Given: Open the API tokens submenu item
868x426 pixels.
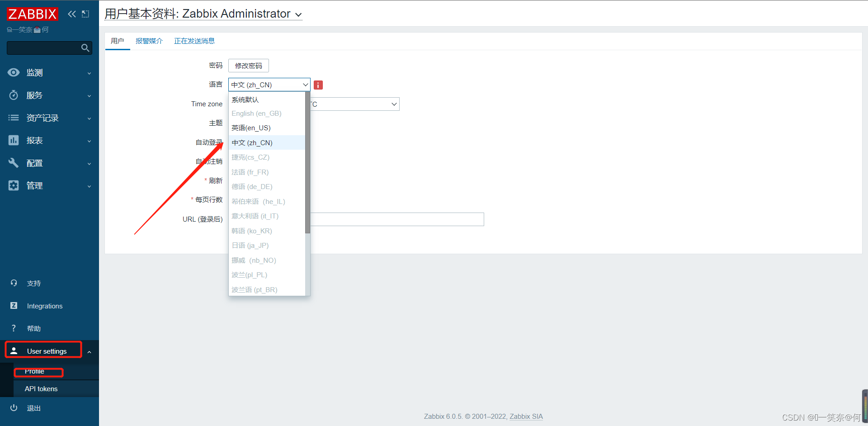Looking at the screenshot, I should (x=41, y=389).
